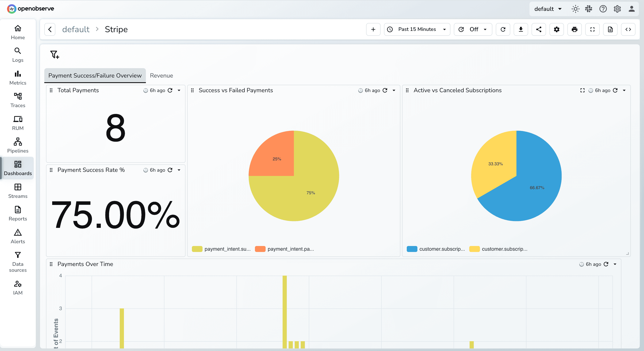Open dashboard share options
644x351 pixels.
pos(539,29)
